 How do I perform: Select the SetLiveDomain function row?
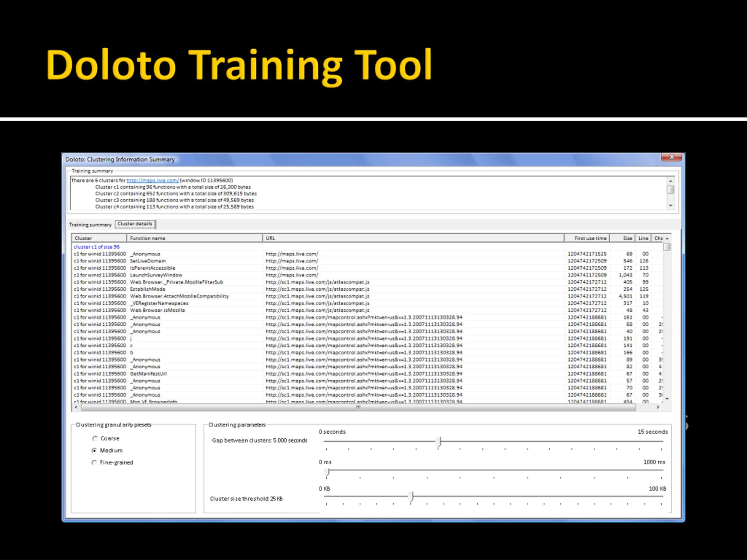(x=367, y=261)
